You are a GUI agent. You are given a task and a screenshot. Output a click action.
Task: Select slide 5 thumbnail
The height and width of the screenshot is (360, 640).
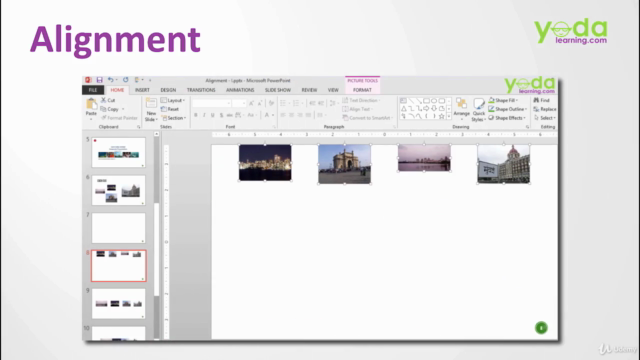pyautogui.click(x=118, y=152)
